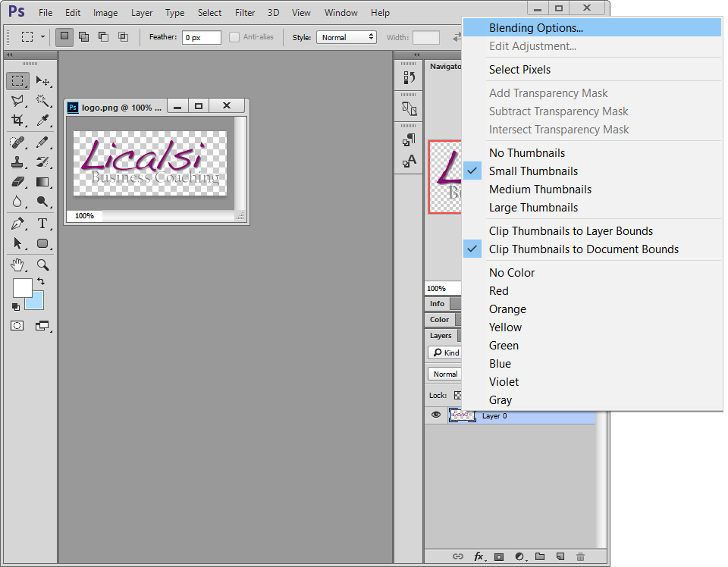Select the Gradient tool
Screen dimensions: 728x567
pyautogui.click(x=42, y=182)
